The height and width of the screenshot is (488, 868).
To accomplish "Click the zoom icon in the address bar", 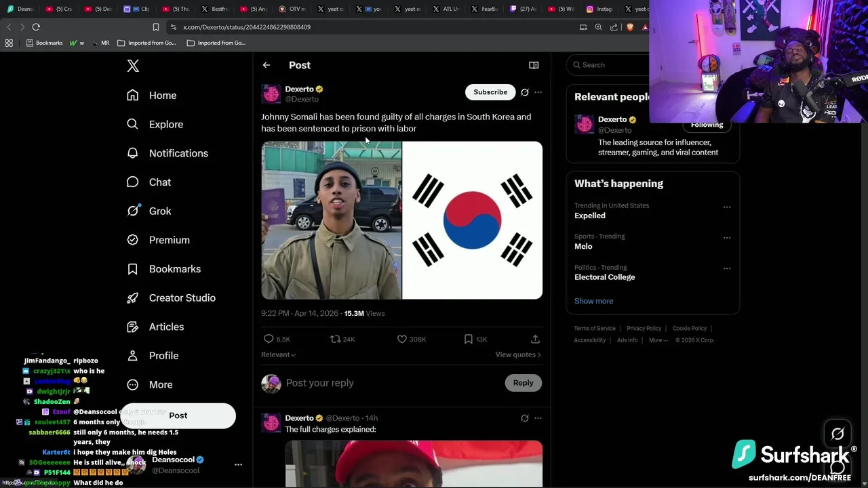I will [x=598, y=27].
